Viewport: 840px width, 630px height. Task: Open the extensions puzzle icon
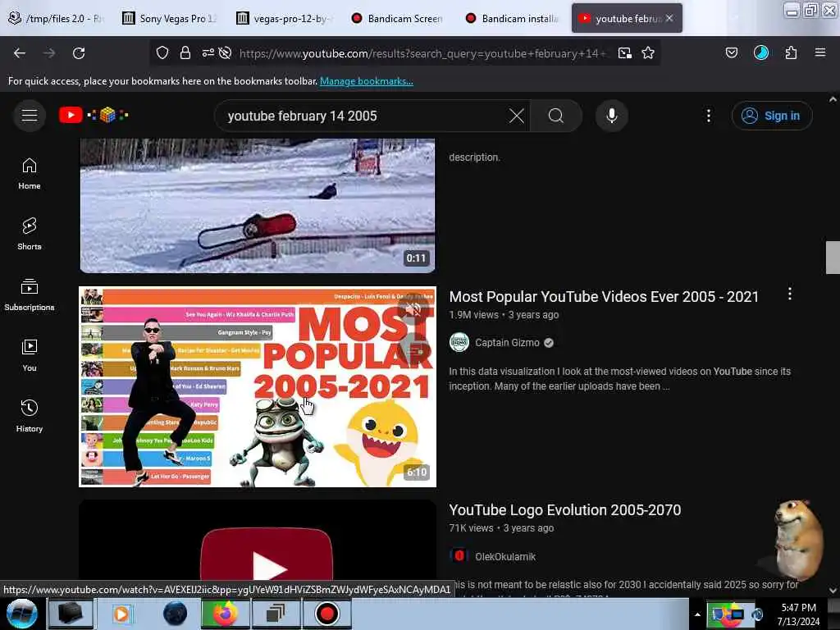pos(792,52)
